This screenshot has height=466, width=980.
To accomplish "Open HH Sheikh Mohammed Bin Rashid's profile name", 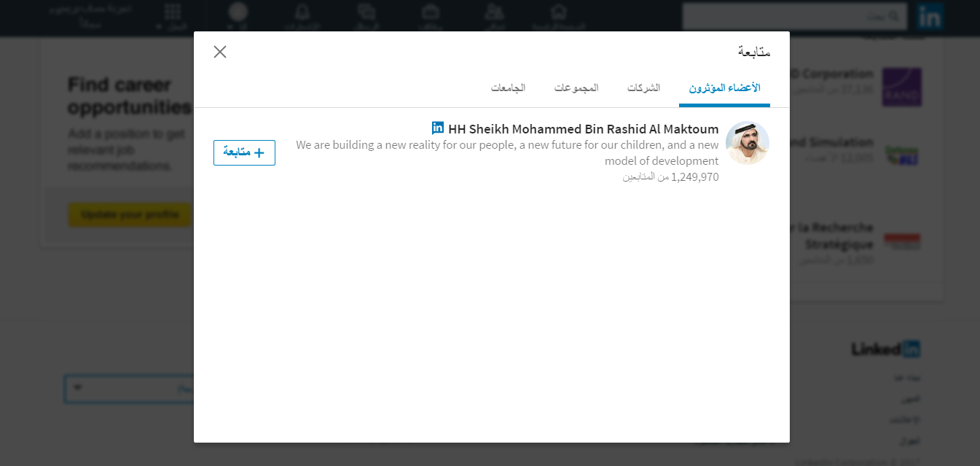I will (x=584, y=129).
